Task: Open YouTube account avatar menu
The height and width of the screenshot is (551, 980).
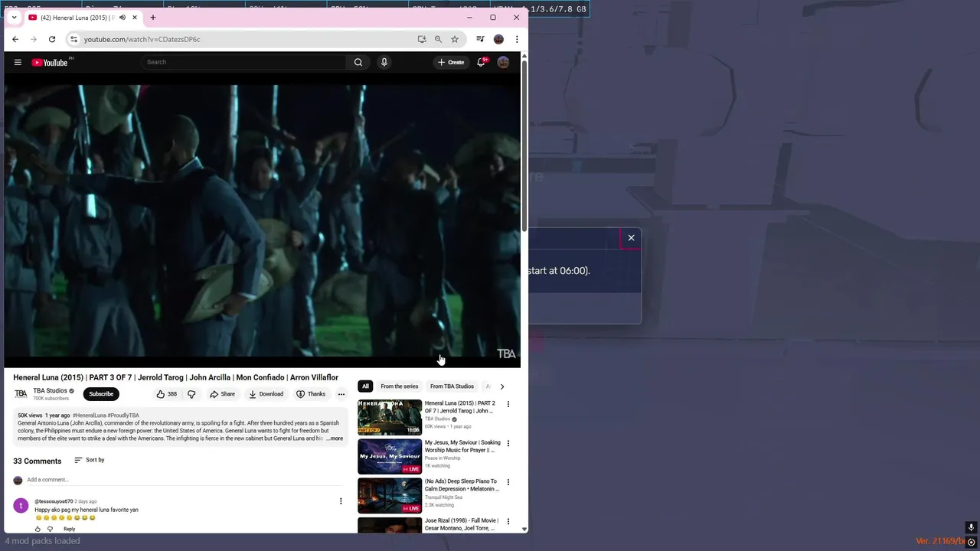Action: 503,62
